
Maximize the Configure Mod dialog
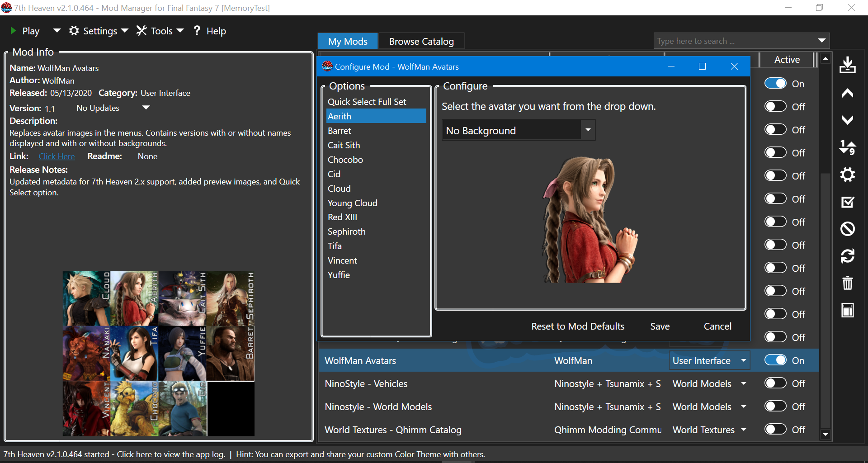pos(702,66)
